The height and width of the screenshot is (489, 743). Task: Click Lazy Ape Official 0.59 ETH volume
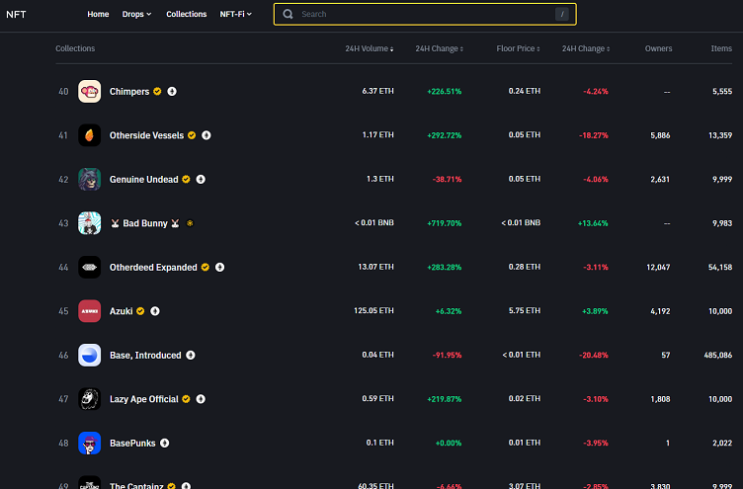[x=378, y=398]
